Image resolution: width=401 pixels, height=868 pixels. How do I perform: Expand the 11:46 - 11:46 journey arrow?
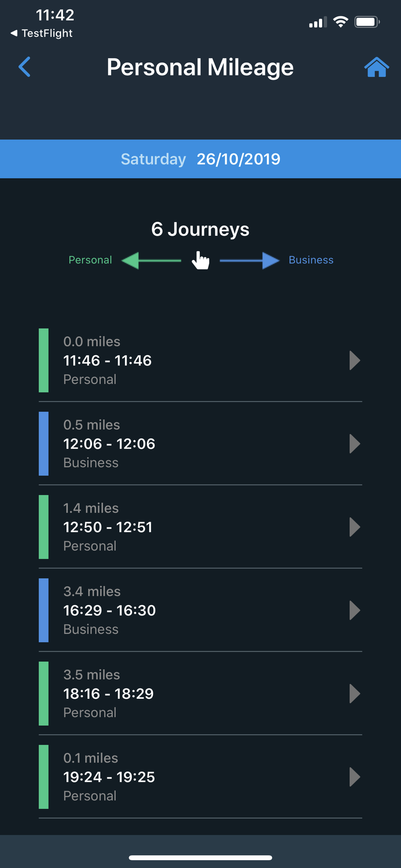pyautogui.click(x=355, y=360)
